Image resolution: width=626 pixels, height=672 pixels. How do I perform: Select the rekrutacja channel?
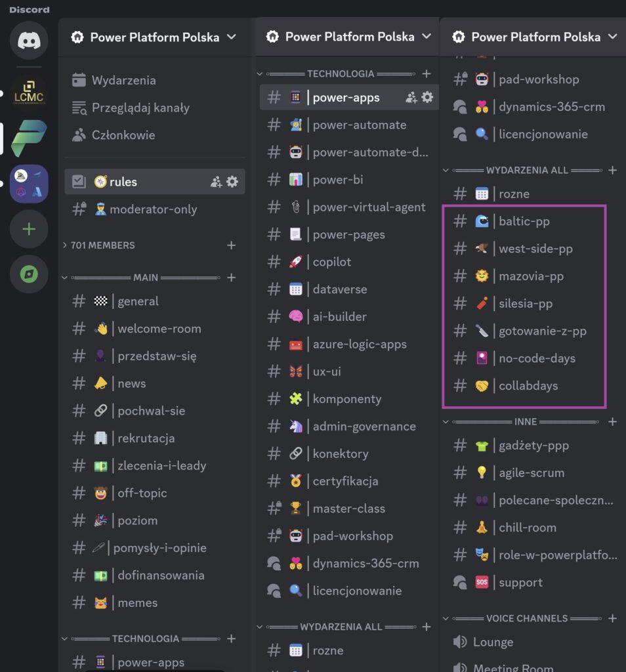pyautogui.click(x=155, y=438)
